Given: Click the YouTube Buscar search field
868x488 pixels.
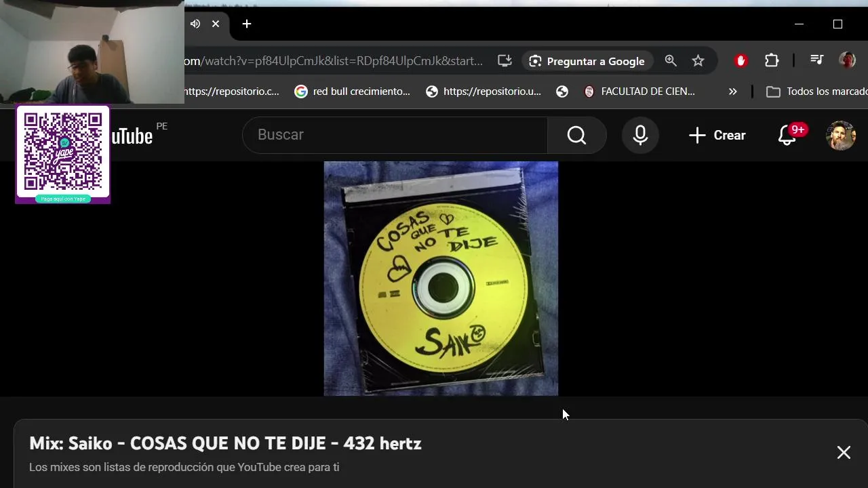Looking at the screenshot, I should (x=395, y=135).
